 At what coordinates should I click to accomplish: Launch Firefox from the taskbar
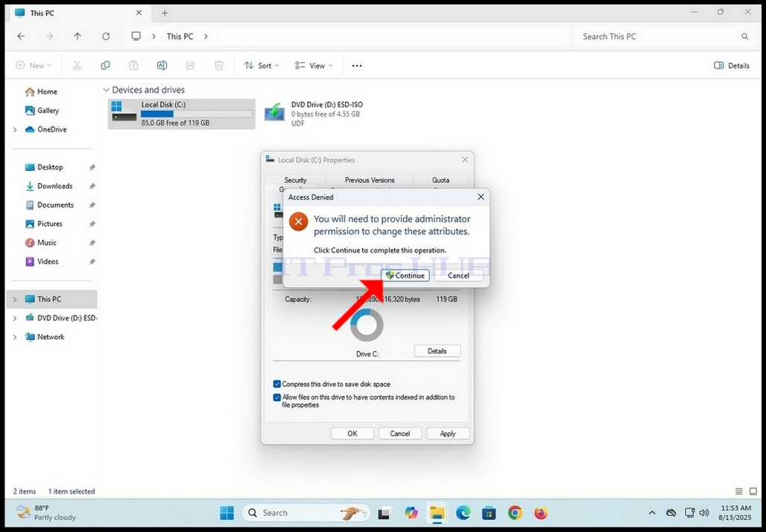click(x=541, y=513)
